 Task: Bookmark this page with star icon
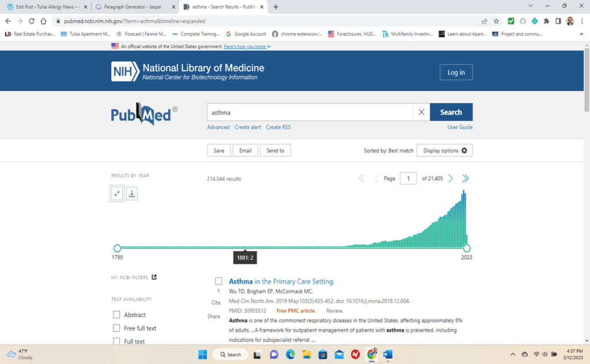tap(496, 21)
